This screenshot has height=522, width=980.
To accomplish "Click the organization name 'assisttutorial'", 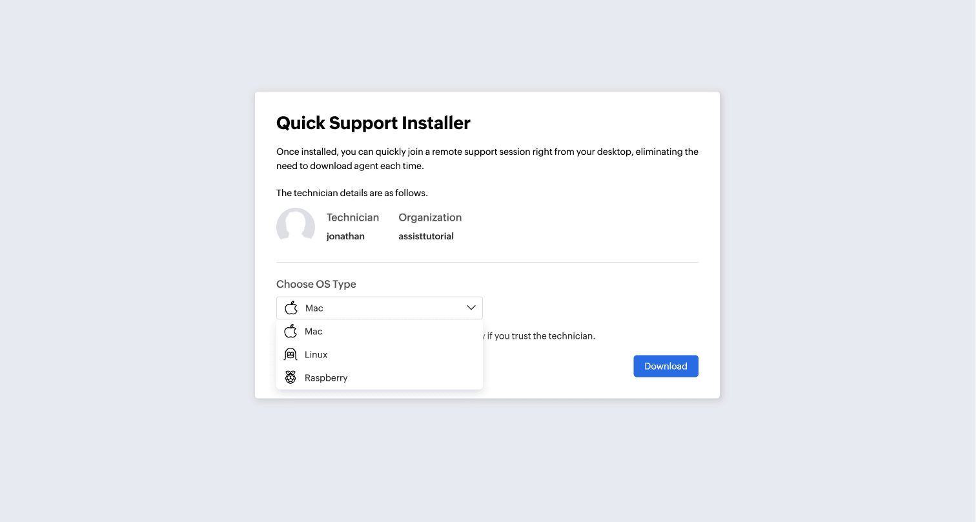I will tap(426, 236).
